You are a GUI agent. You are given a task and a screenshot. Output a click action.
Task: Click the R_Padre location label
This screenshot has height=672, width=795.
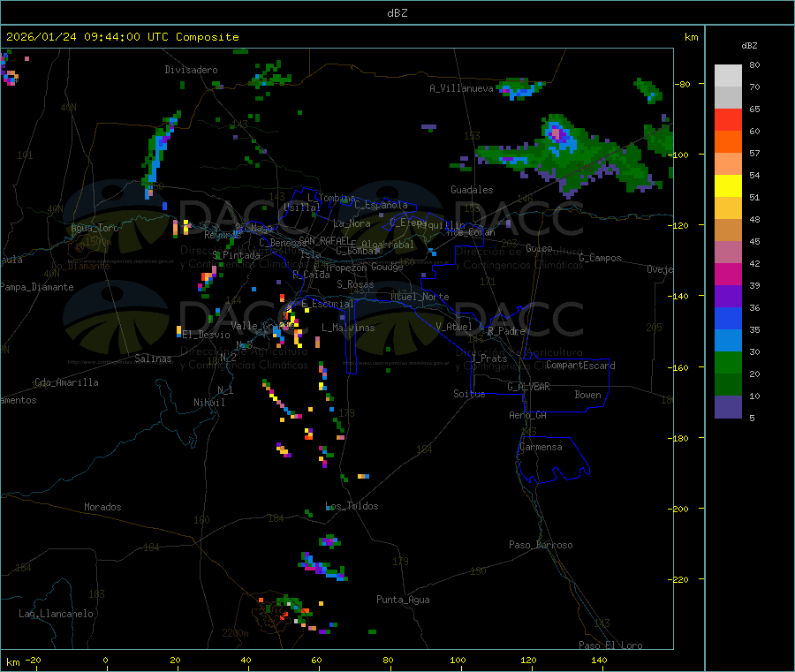click(x=506, y=331)
